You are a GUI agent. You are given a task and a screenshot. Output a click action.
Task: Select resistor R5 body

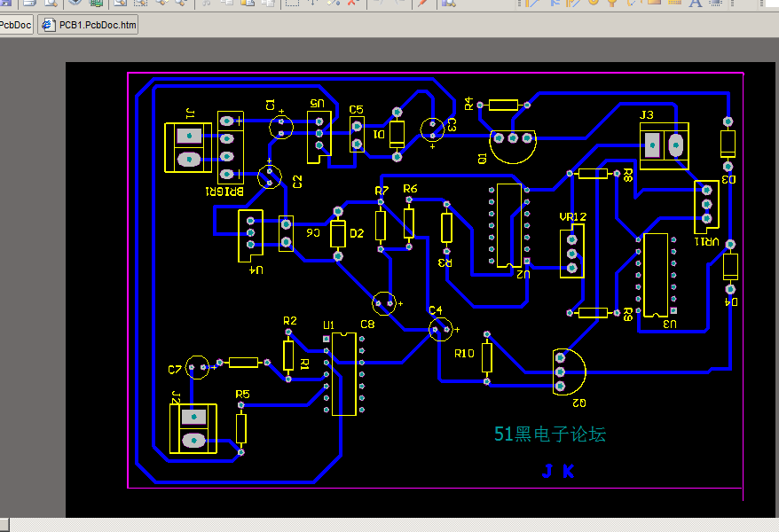(241, 429)
